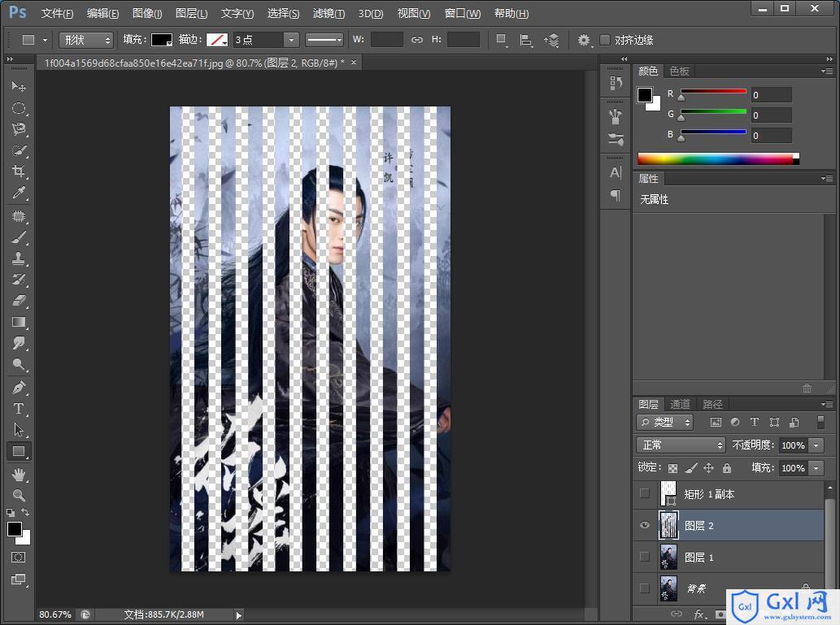Select the Brush tool

(x=19, y=237)
